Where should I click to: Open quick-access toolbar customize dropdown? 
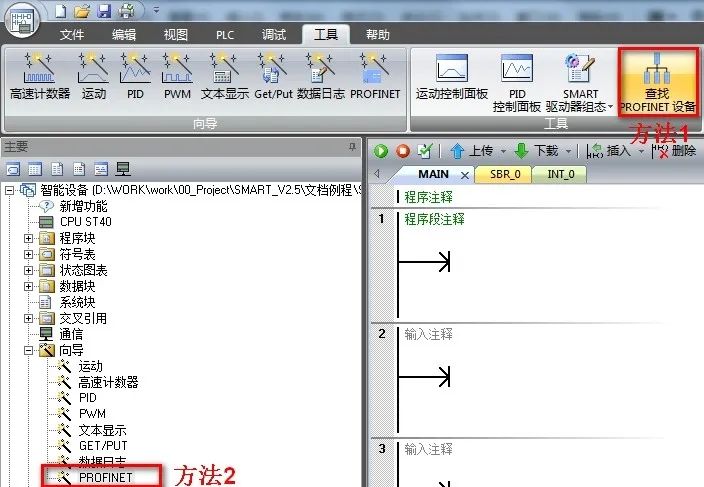156,10
